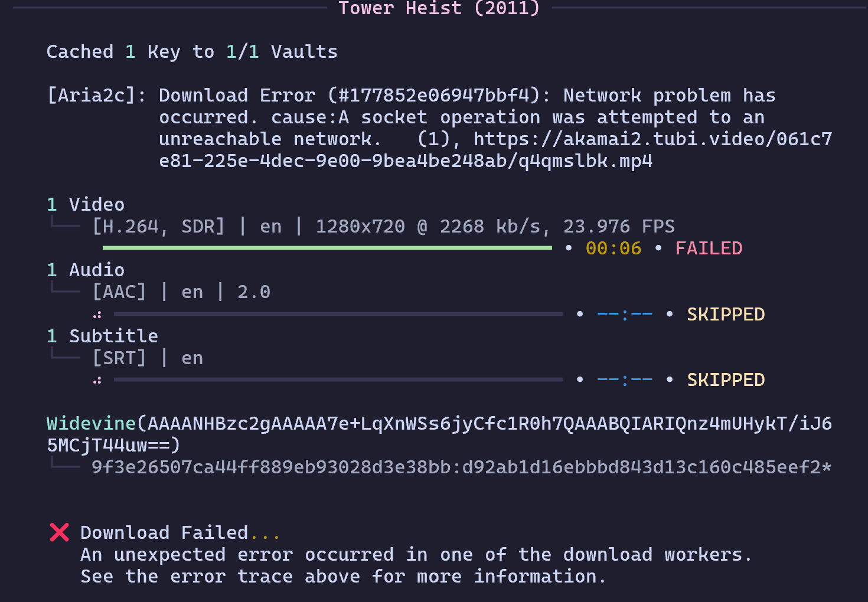This screenshot has height=602, width=868.
Task: Click the 00:06 elapsed time on Video row
Action: coord(613,248)
